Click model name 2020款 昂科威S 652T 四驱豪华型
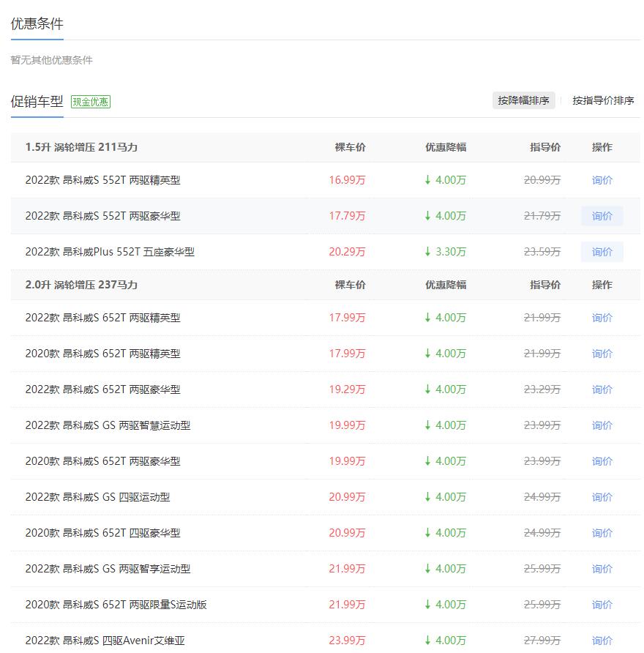 pyautogui.click(x=103, y=533)
